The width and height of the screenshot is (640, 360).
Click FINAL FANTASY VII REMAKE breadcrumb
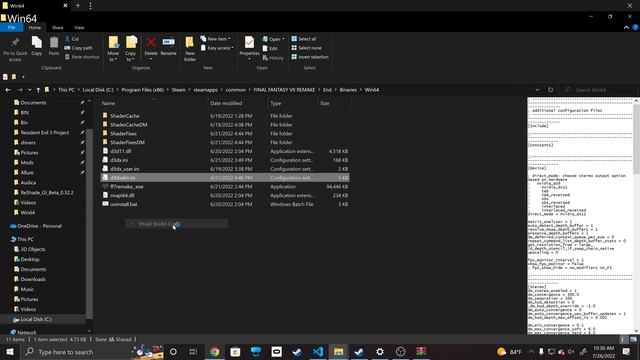[x=284, y=90]
